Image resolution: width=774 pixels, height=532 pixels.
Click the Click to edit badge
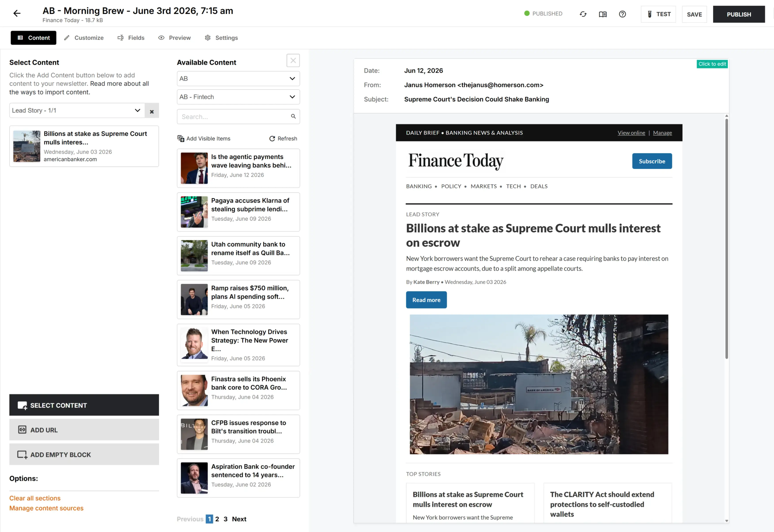pyautogui.click(x=712, y=64)
